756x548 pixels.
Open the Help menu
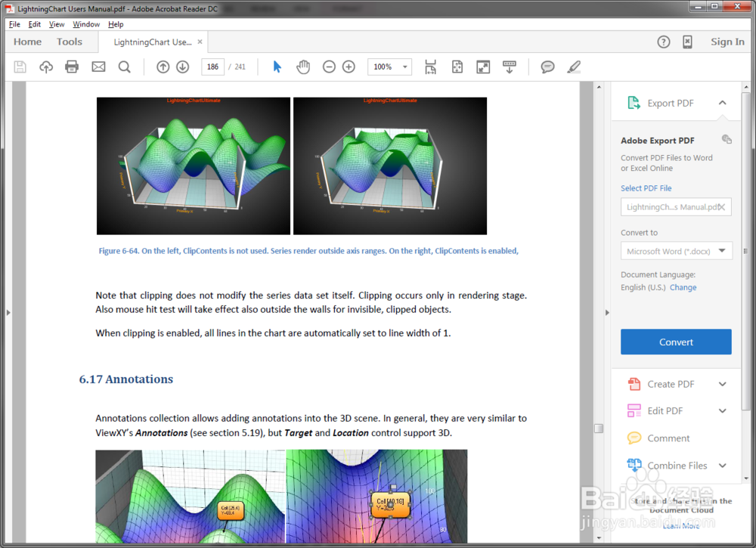coord(116,24)
